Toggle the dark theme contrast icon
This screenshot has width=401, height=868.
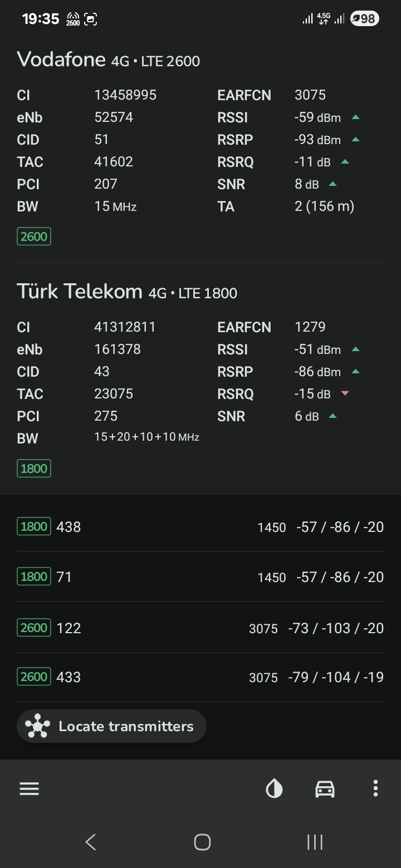[274, 788]
